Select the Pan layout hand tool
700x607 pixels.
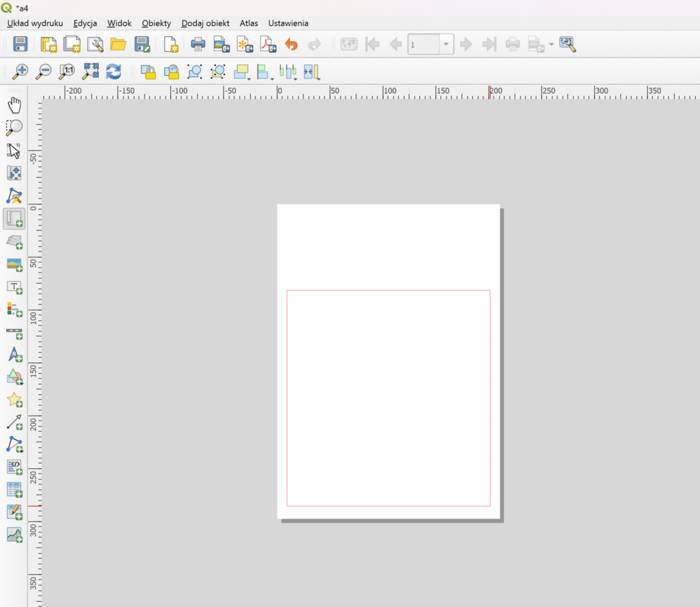pos(14,105)
